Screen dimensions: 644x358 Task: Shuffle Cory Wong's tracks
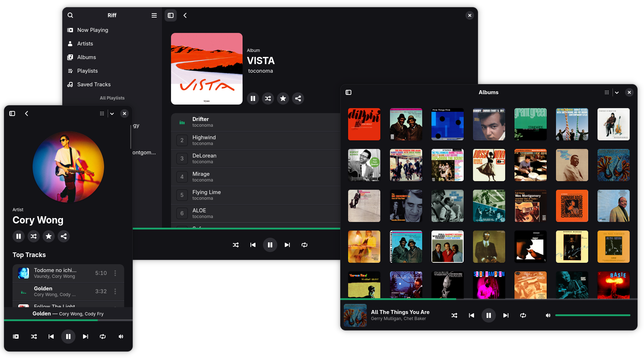point(34,236)
